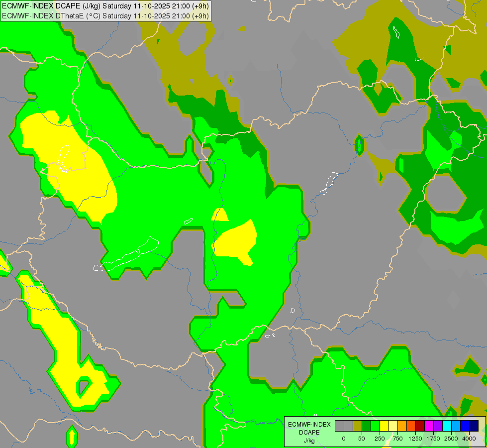The image size is (487, 448).
Task: Click the legend value 2500
Action: 451,439
